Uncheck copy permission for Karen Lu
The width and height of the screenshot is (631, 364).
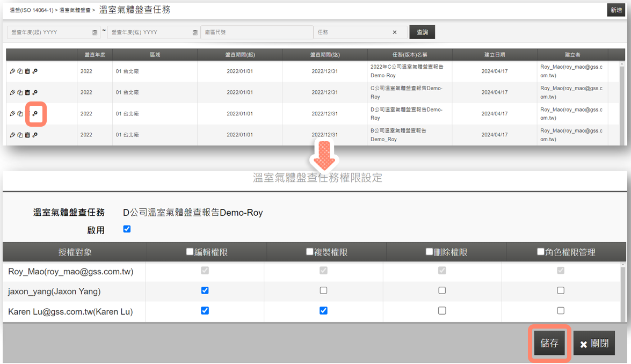[323, 310]
